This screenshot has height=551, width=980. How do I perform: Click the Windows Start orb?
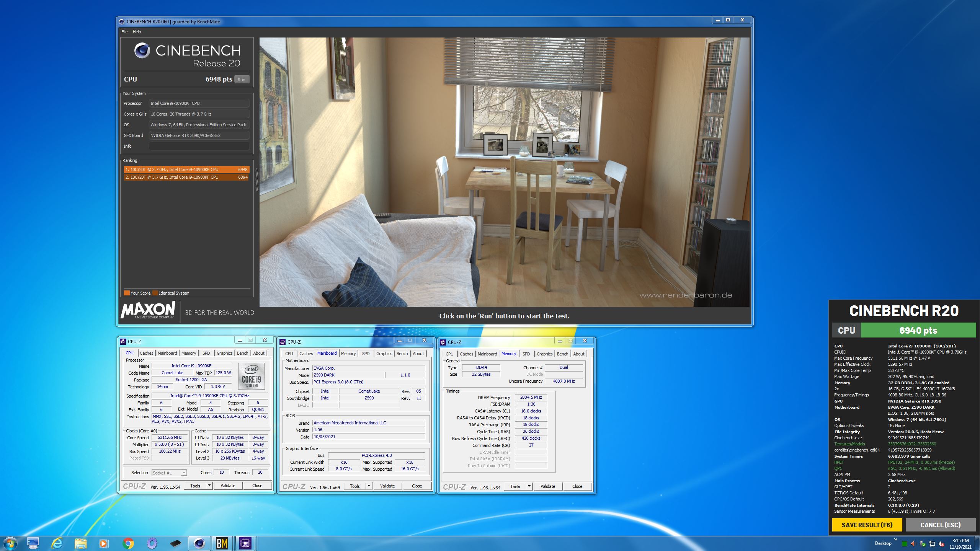point(10,543)
